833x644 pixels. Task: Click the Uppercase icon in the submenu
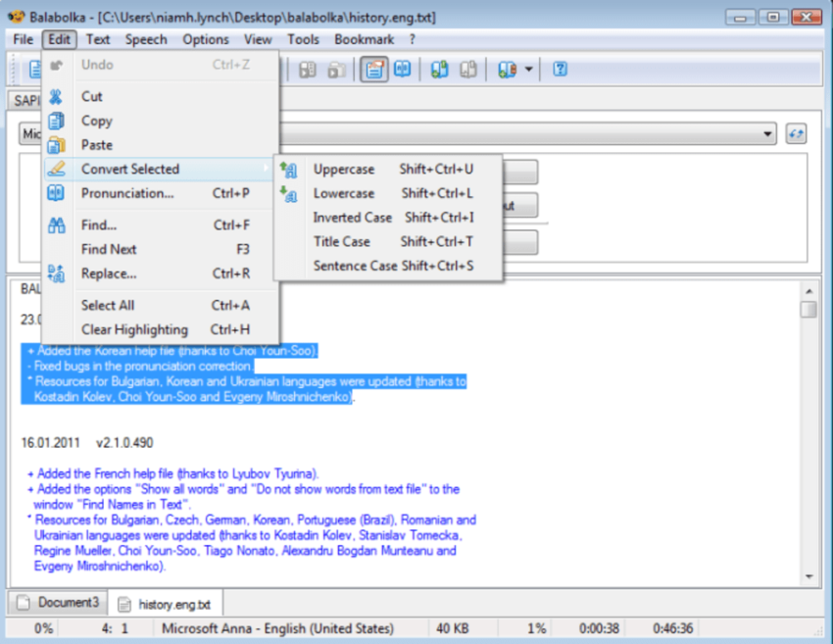click(291, 169)
